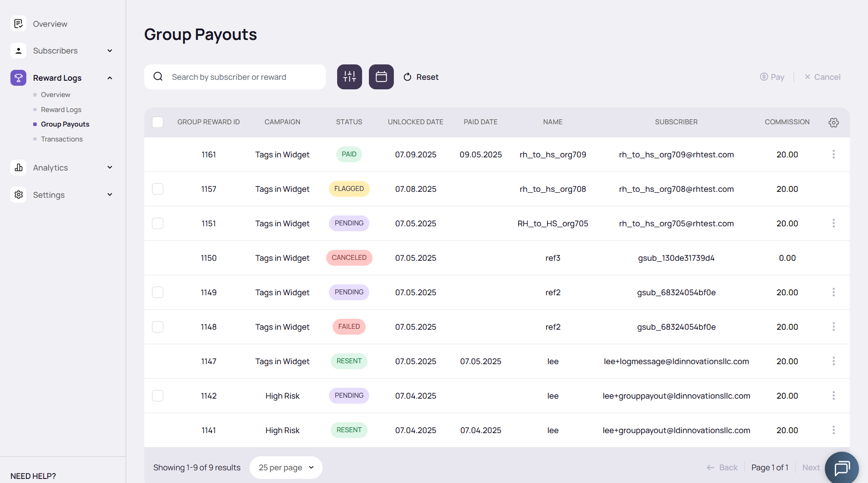Open the calendar date filter
Image resolution: width=868 pixels, height=483 pixels.
click(x=381, y=77)
